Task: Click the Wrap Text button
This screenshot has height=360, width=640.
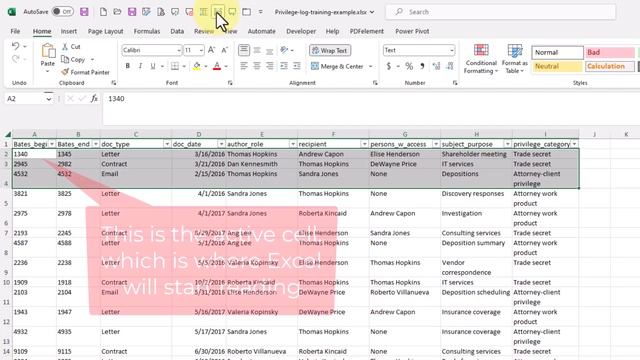Action: [330, 51]
